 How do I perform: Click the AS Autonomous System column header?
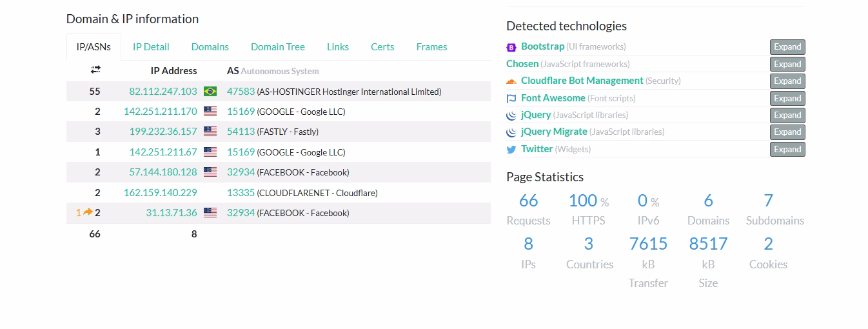(273, 71)
